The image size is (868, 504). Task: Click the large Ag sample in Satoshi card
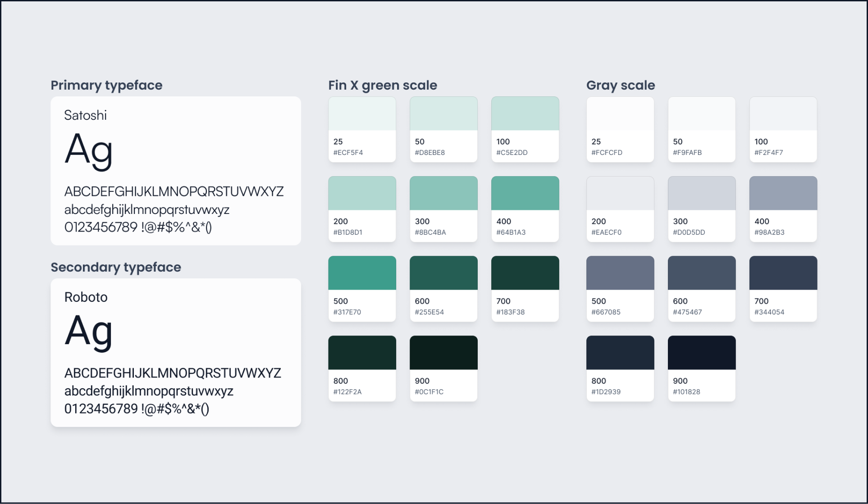88,150
